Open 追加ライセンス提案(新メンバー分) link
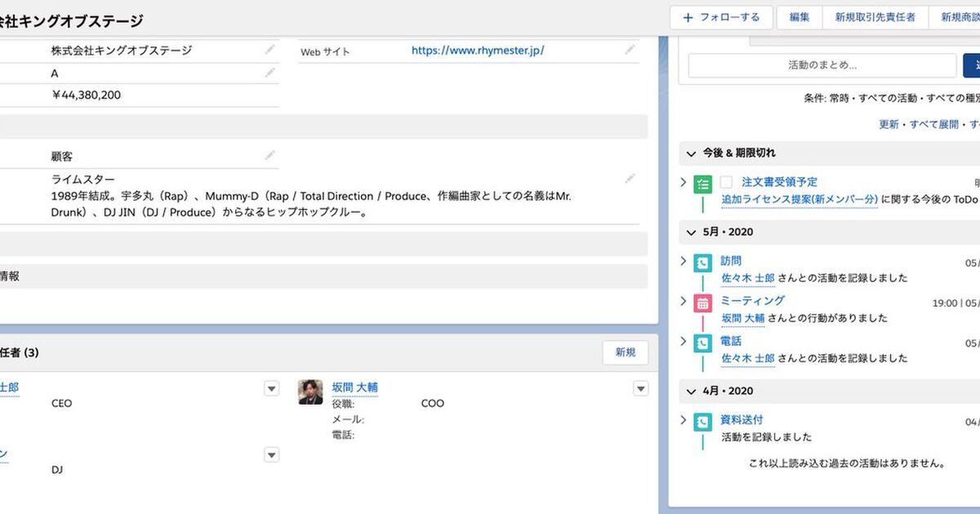Viewport: 980px width, 514px height. point(800,199)
